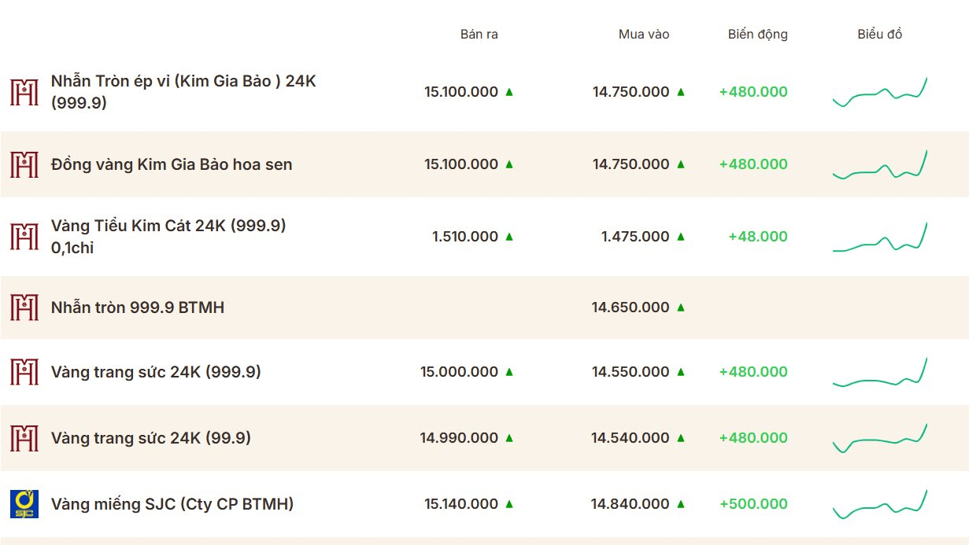
Task: Click green up arrow next to 14.650.000
Action: [x=681, y=307]
